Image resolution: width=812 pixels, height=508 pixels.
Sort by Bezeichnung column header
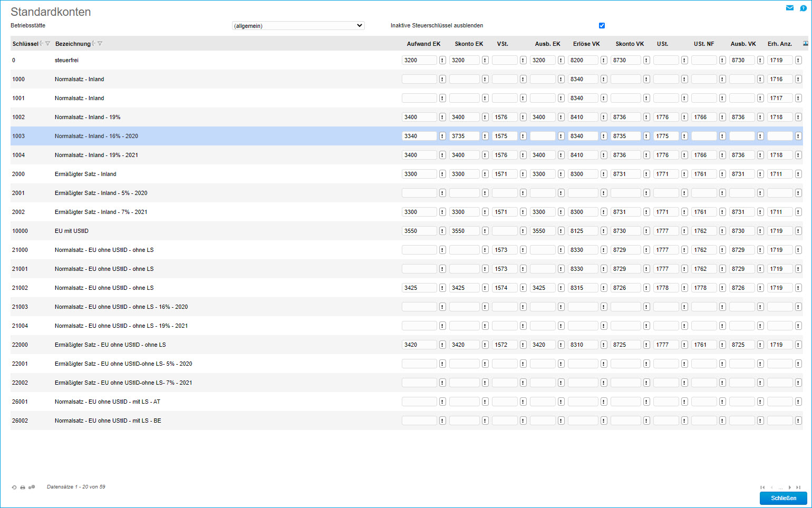[x=73, y=44]
